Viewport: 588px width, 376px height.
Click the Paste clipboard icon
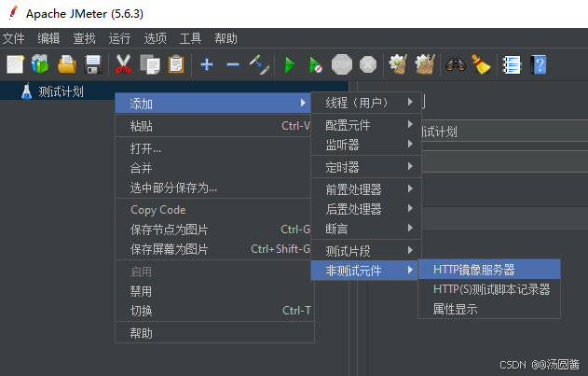pyautogui.click(x=176, y=64)
